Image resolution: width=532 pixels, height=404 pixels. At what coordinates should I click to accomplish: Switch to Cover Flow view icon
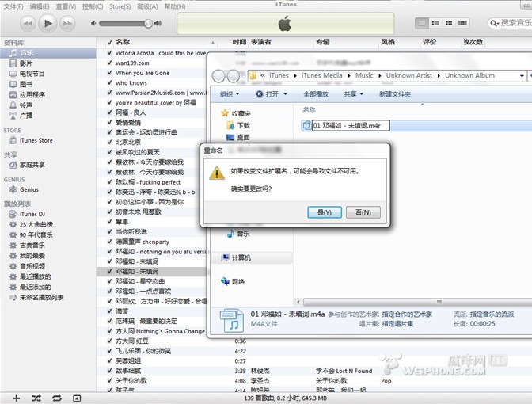click(462, 23)
